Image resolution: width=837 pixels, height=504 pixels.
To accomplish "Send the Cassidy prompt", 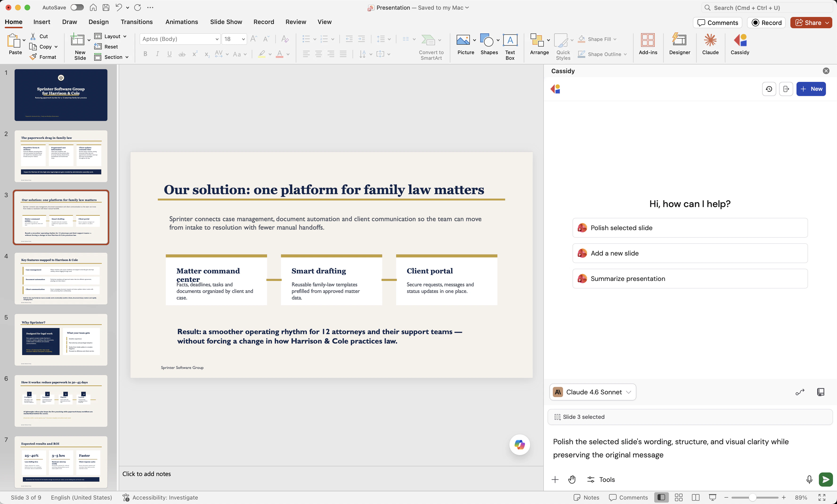I will pos(825,479).
